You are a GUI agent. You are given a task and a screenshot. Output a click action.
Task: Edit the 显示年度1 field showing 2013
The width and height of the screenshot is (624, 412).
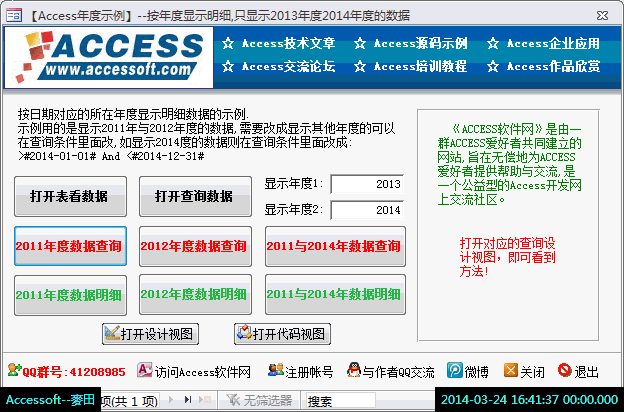point(367,184)
